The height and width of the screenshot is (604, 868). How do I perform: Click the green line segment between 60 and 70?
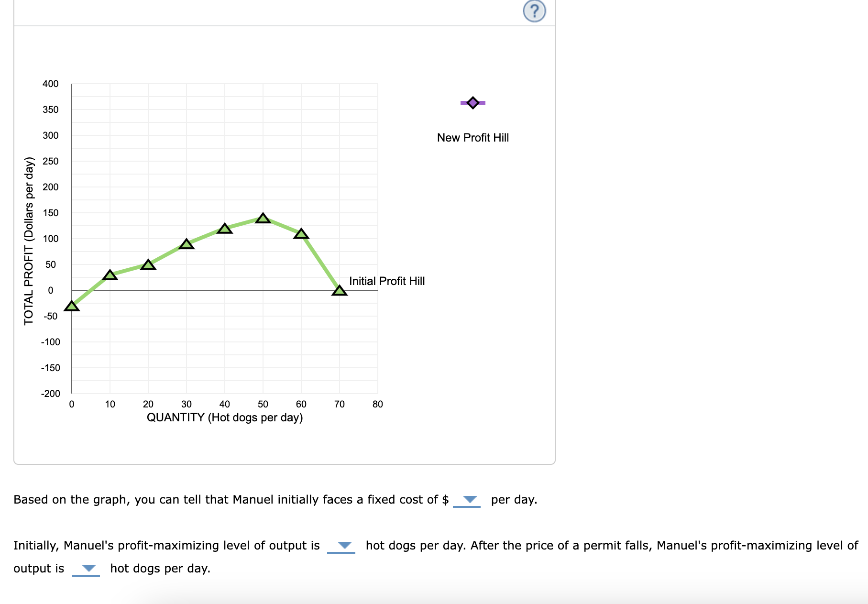click(x=320, y=262)
